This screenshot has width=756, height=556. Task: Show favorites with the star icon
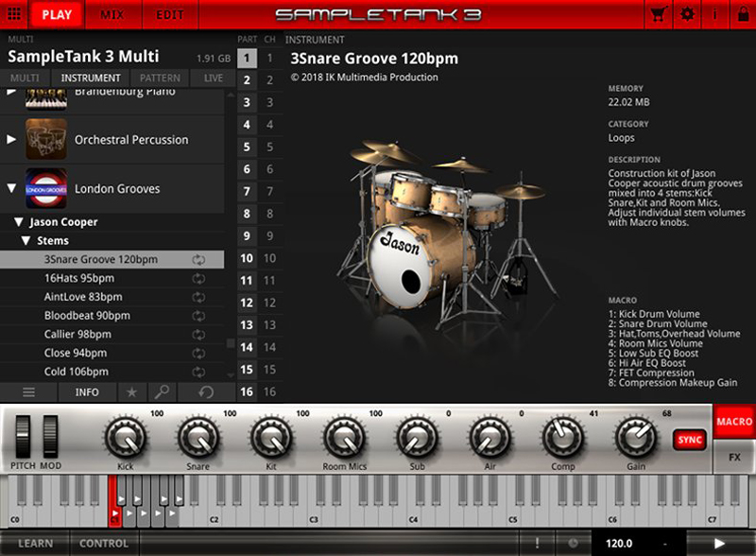tap(131, 391)
